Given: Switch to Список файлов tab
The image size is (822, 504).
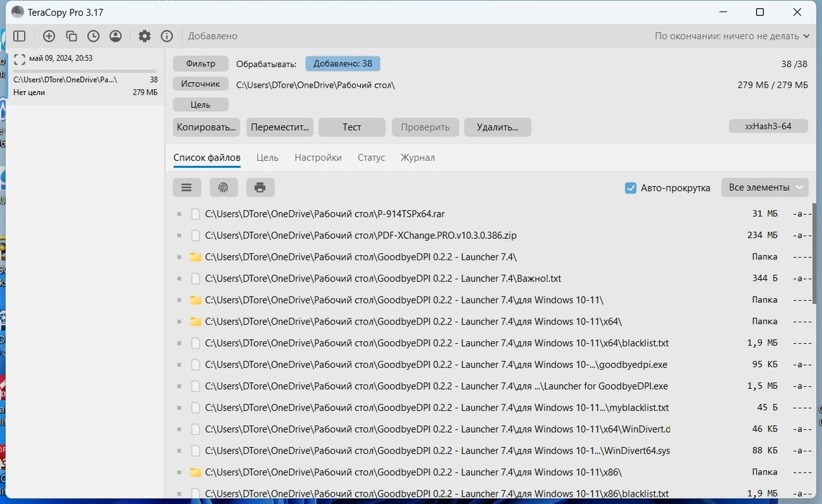Looking at the screenshot, I should [x=207, y=157].
